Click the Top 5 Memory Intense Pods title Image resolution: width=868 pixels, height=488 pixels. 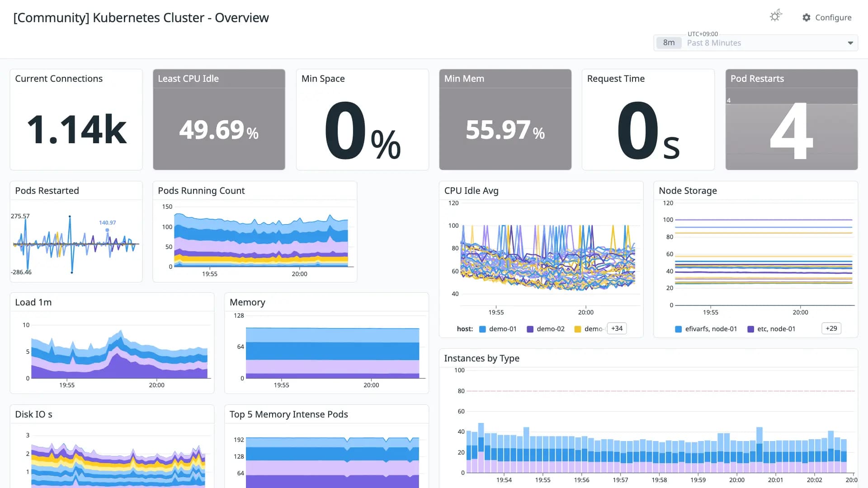click(x=289, y=414)
